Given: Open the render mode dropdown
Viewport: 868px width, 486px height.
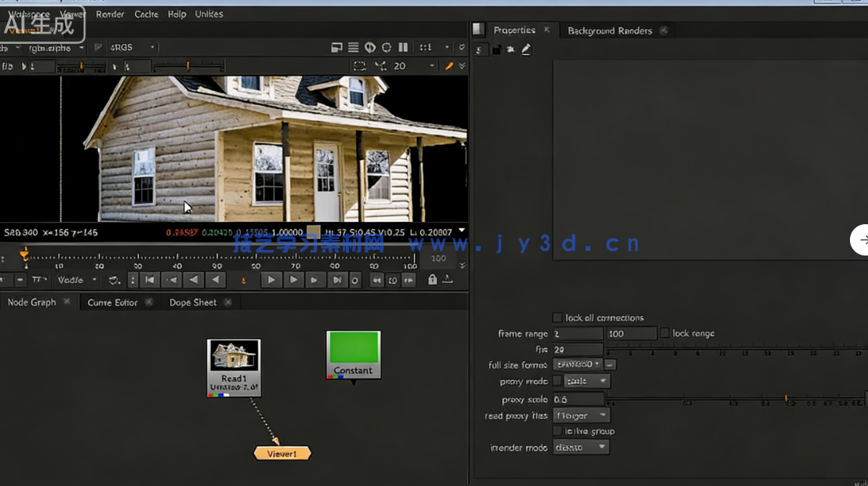Looking at the screenshot, I should pos(581,448).
